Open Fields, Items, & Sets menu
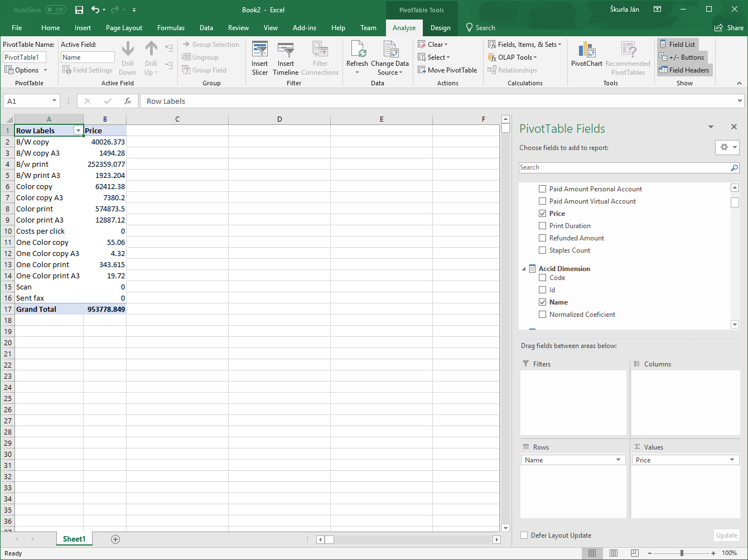 [524, 44]
